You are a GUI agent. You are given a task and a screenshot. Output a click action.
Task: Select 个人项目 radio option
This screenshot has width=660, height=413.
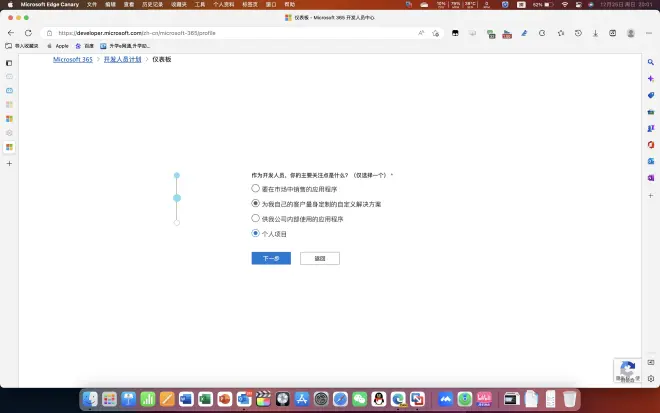pyautogui.click(x=255, y=233)
